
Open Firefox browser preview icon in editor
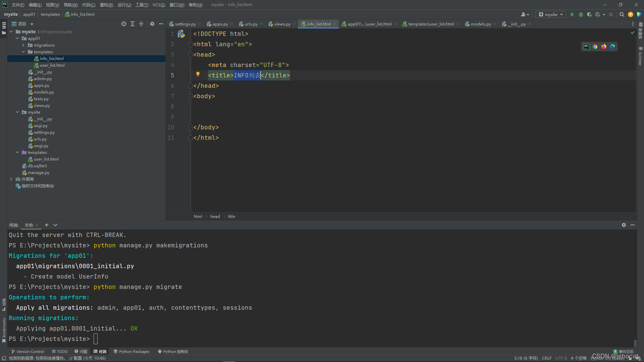click(604, 47)
